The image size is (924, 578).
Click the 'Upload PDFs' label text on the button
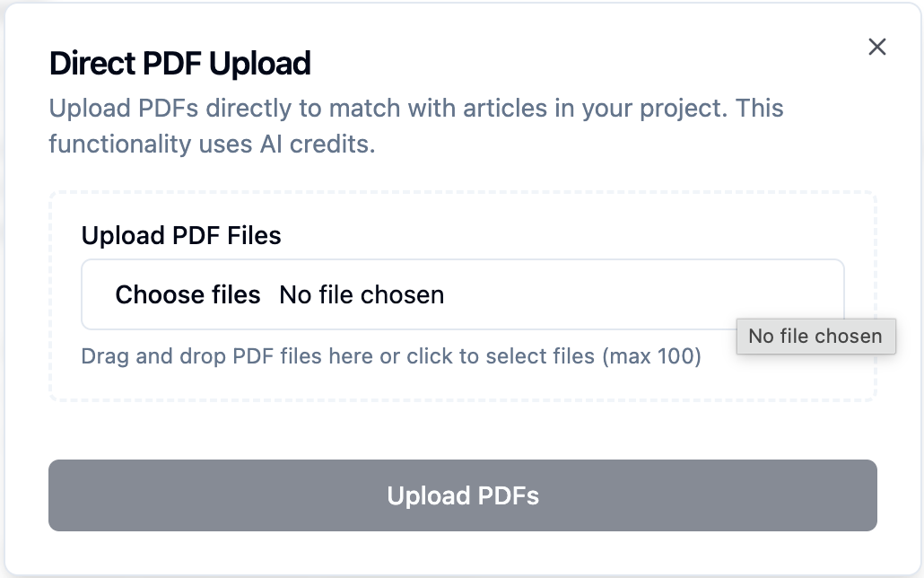(x=463, y=495)
